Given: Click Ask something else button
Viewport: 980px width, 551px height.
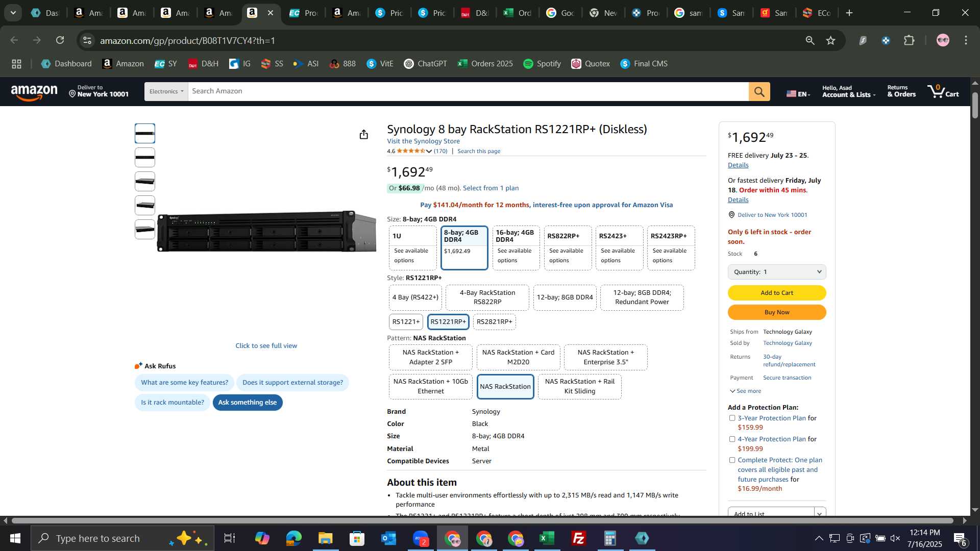Looking at the screenshot, I should 248,403.
